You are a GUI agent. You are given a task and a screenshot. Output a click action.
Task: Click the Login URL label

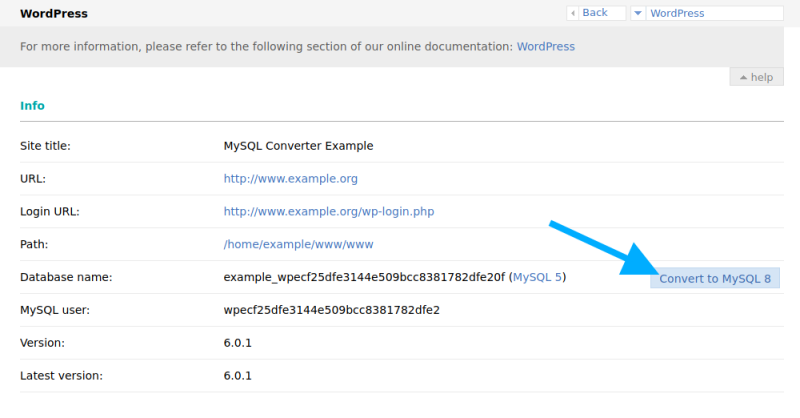[x=49, y=211]
